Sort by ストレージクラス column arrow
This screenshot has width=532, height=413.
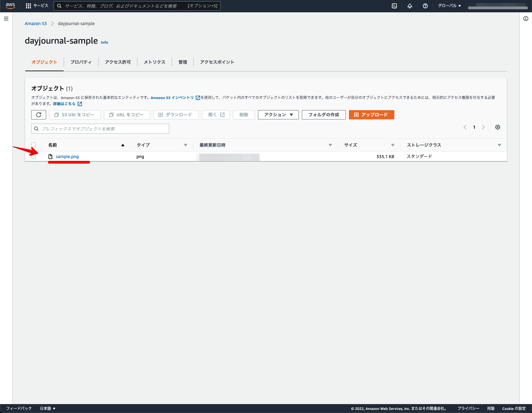[x=500, y=145]
